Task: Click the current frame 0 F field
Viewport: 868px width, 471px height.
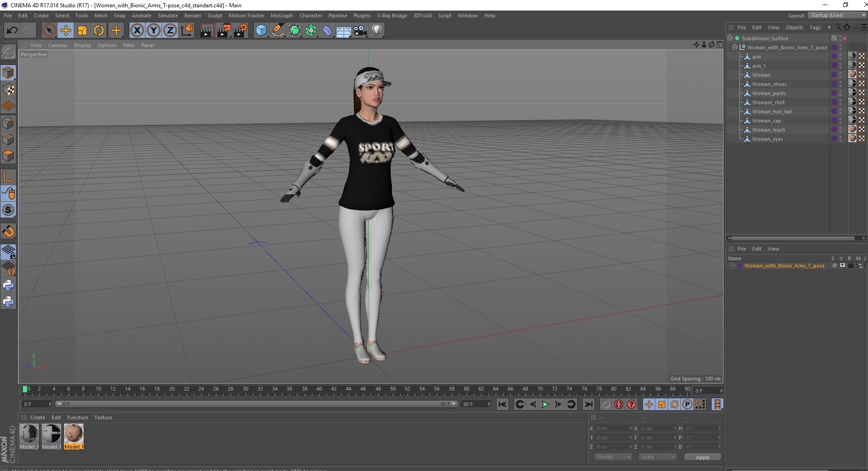Action: point(37,404)
